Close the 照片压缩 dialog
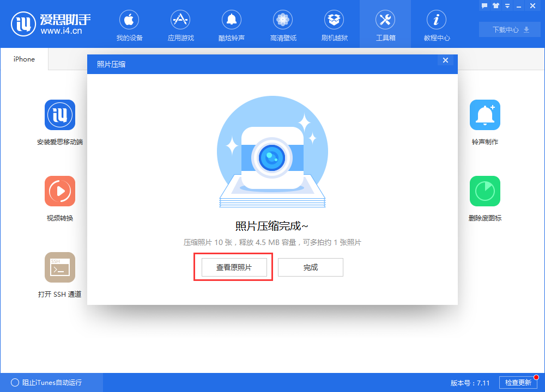Screen dimensions: 545x392 (x=445, y=60)
